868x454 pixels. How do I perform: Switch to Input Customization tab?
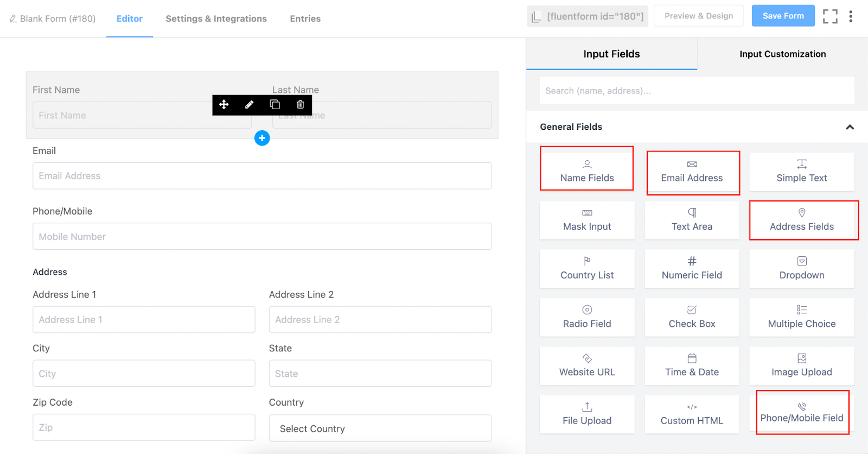(x=783, y=54)
